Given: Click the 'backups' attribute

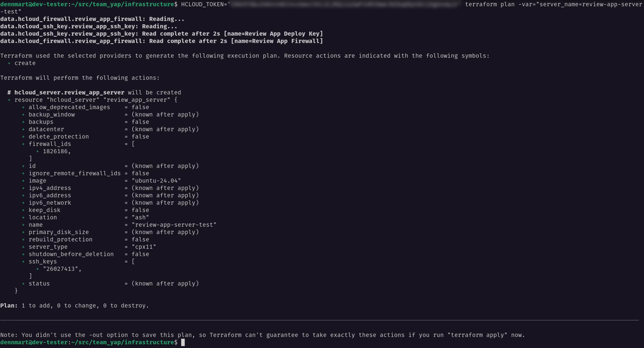Looking at the screenshot, I should click(x=41, y=122).
